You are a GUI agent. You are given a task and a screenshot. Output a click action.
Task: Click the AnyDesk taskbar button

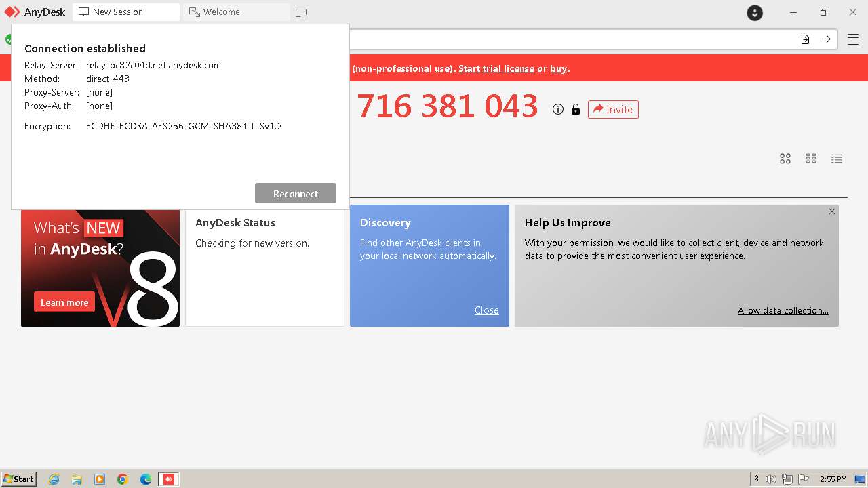pyautogui.click(x=169, y=479)
